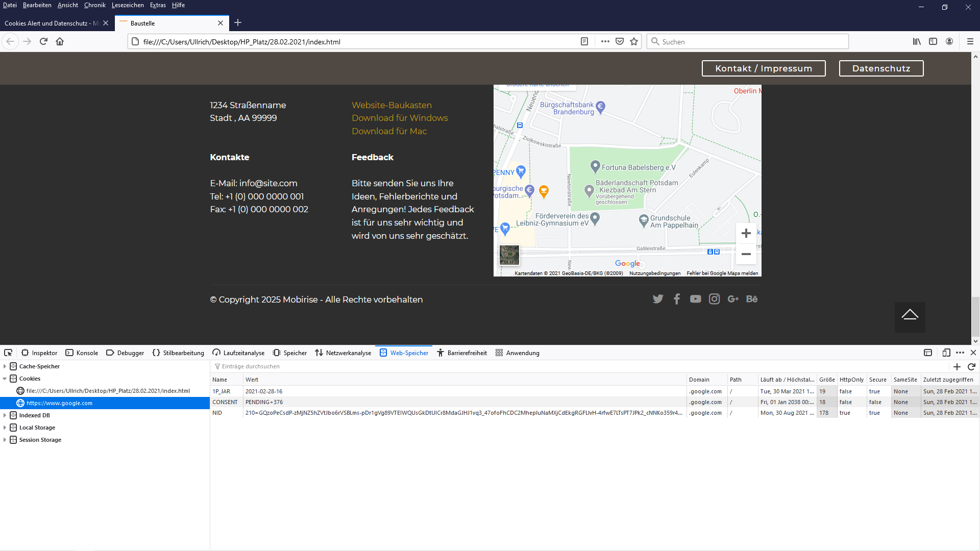
Task: Click refresh storage items icon
Action: point(971,366)
